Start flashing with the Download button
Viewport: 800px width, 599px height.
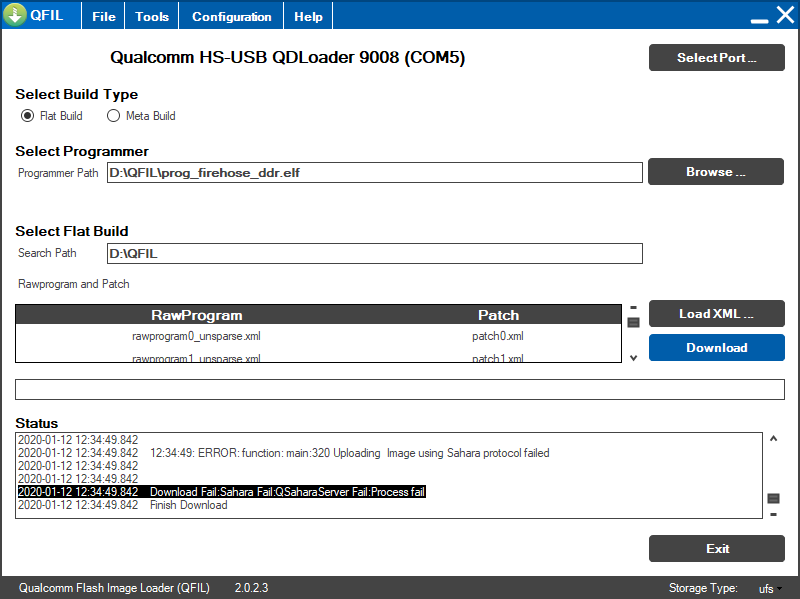click(716, 347)
